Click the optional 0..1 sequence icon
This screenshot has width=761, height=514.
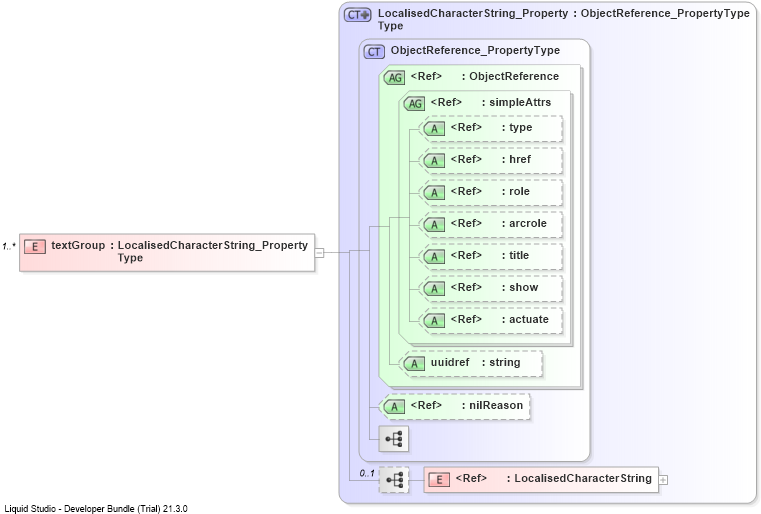pyautogui.click(x=394, y=480)
